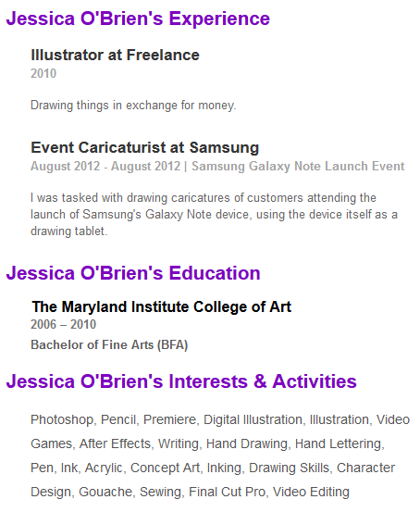Open the Illustrator at Freelance title
This screenshot has height=512, width=420.
click(x=115, y=55)
